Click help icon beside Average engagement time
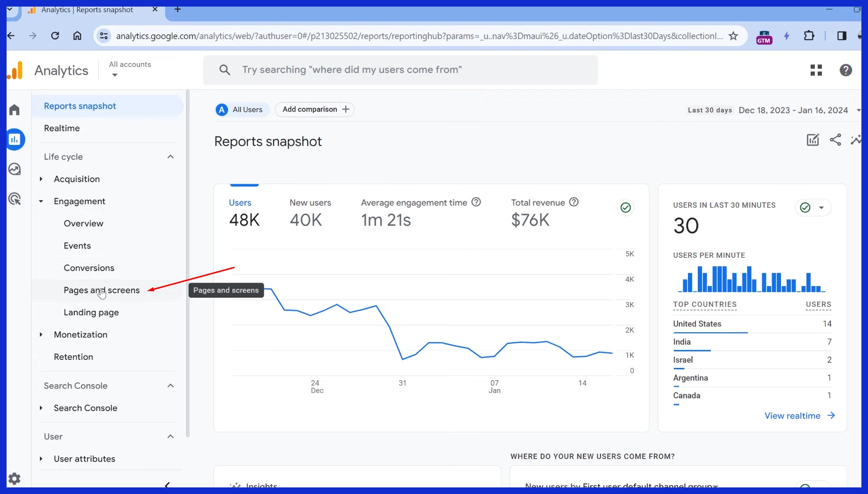The height and width of the screenshot is (494, 868). [x=476, y=202]
